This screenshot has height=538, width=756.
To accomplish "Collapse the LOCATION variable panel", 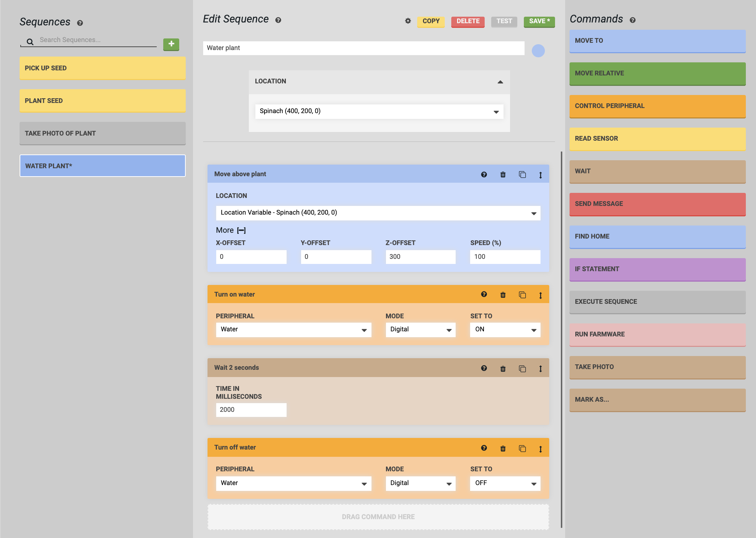I will point(500,82).
